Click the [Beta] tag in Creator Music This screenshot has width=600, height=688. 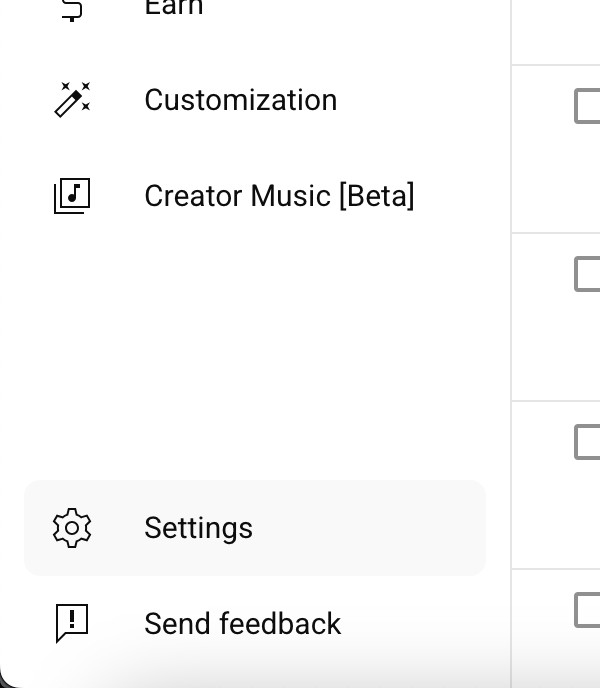376,195
